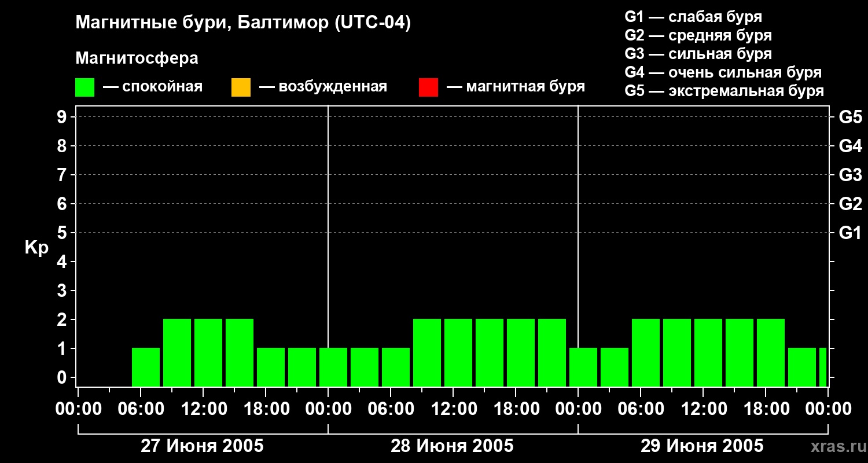Image resolution: width=868 pixels, height=463 pixels.
Task: Select the line 'G3 — сильная буря'
Action: (x=698, y=54)
